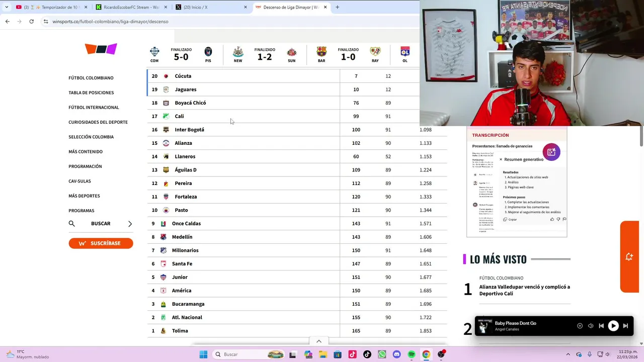The image size is (644, 362).
Task: Open the CAV-SULAS menu item
Action: (x=79, y=181)
